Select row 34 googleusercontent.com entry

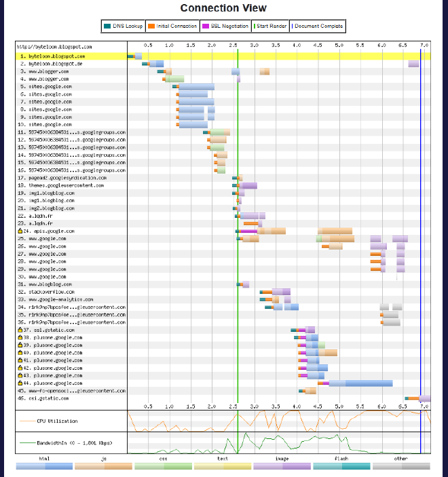(x=223, y=307)
